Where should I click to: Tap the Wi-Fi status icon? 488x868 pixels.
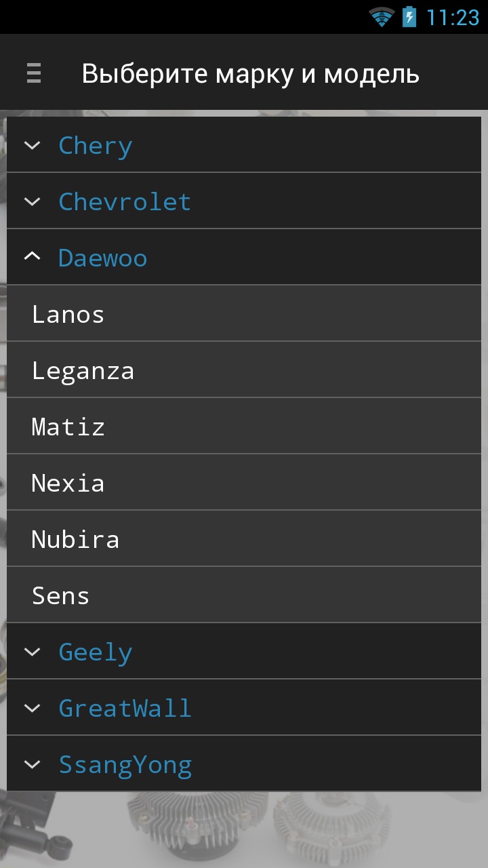tap(382, 17)
